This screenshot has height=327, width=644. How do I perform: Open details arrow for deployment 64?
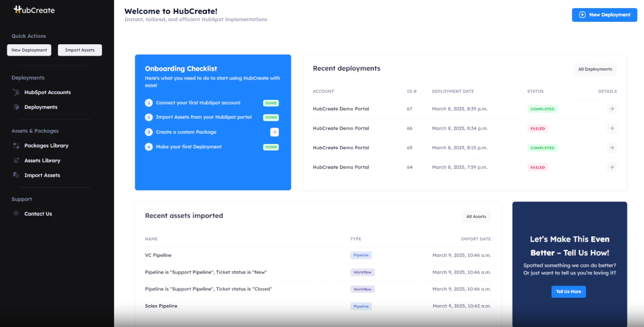[611, 167]
